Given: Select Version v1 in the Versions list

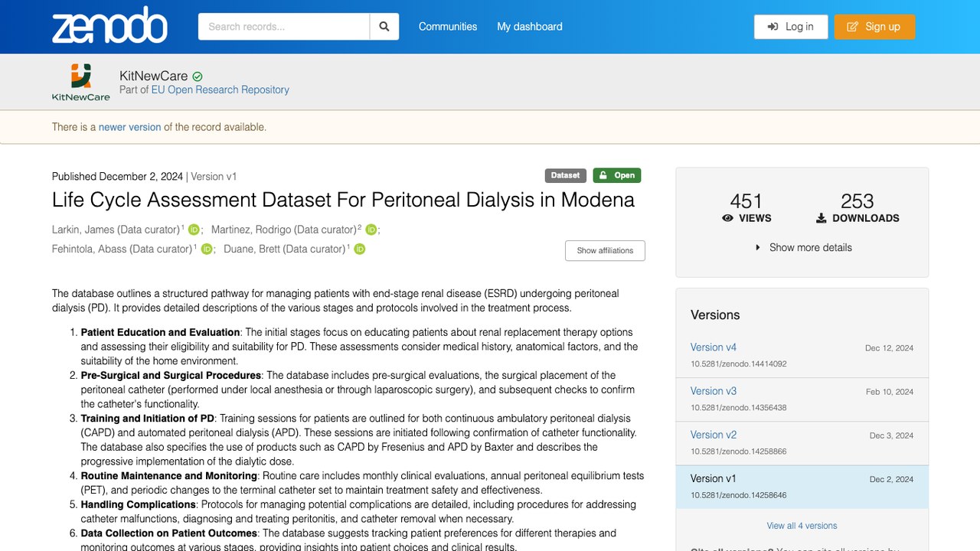Looking at the screenshot, I should coord(714,478).
